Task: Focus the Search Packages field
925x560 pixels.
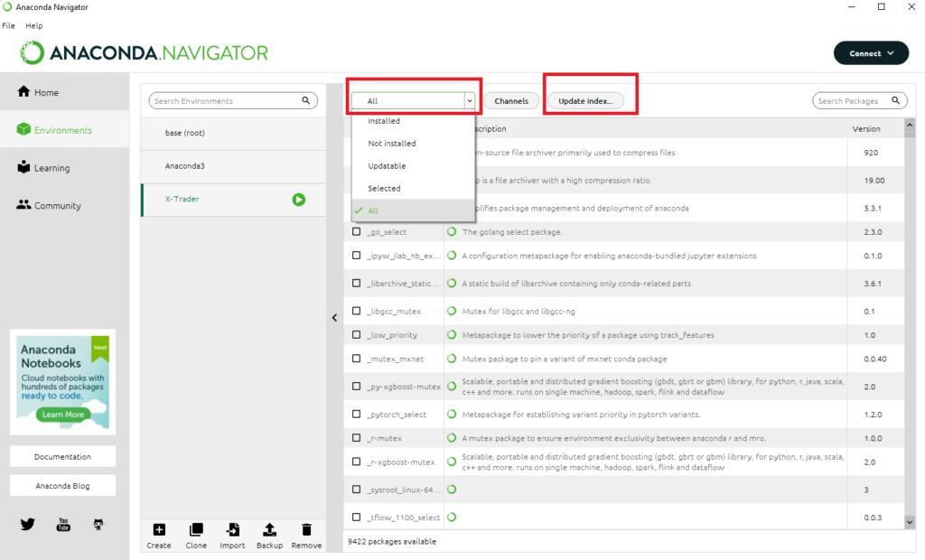Action: (x=860, y=100)
